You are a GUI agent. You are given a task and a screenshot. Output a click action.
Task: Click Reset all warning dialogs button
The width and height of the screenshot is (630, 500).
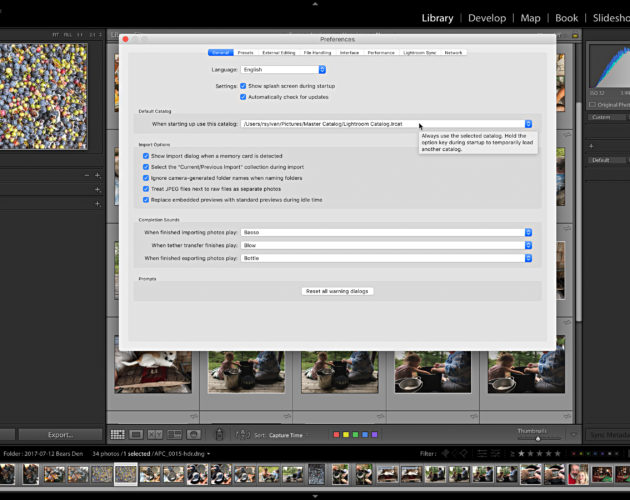tap(337, 291)
